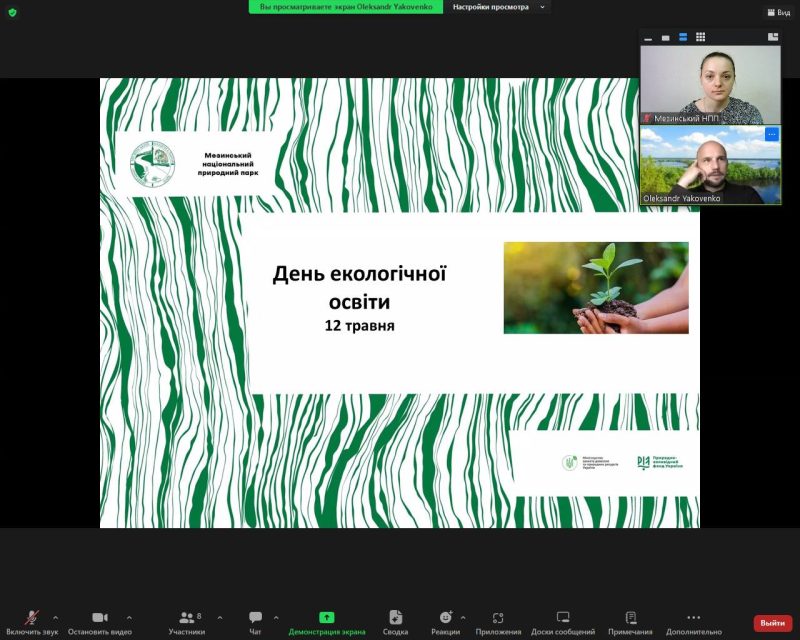Expand audio options arrow beside microphone
The height and width of the screenshot is (640, 800).
click(x=55, y=617)
